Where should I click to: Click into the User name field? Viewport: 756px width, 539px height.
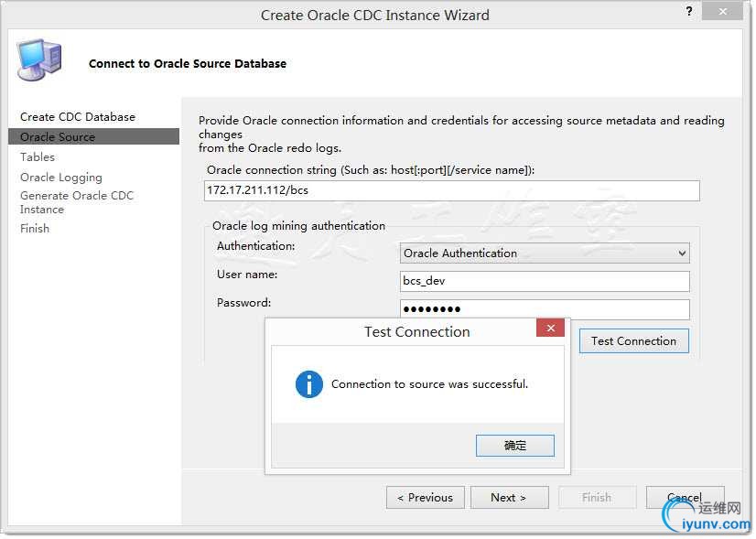click(545, 281)
